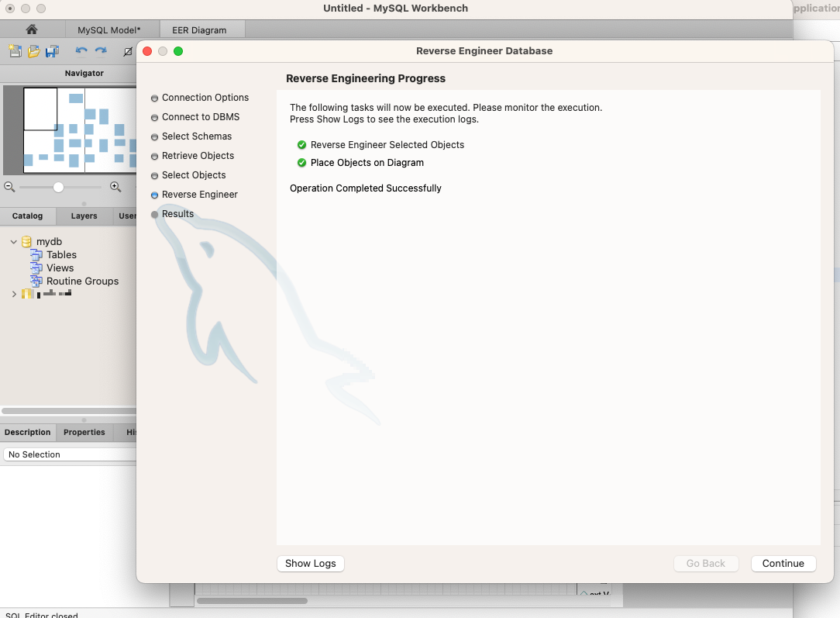Open the Properties tab
840x618 pixels.
[84, 432]
